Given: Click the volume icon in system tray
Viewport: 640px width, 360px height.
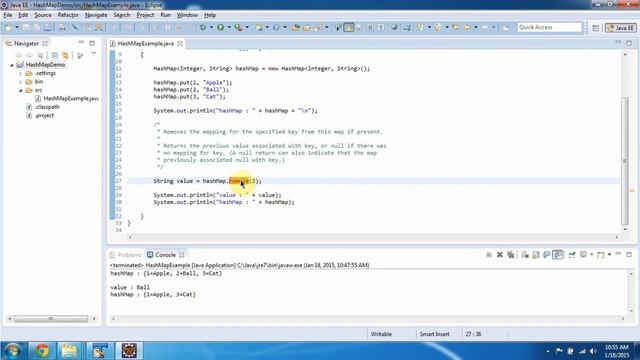Looking at the screenshot, I should point(593,351).
